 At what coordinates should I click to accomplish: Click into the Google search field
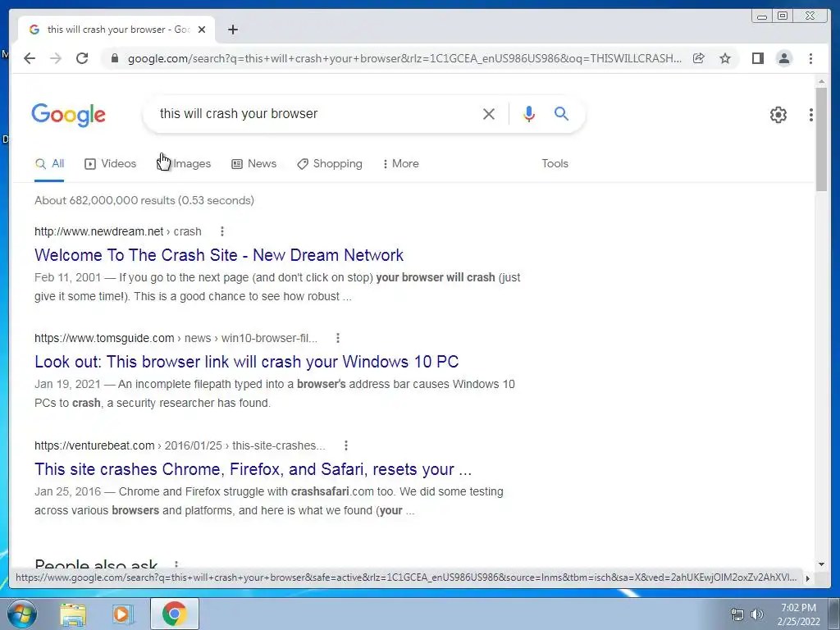click(316, 113)
